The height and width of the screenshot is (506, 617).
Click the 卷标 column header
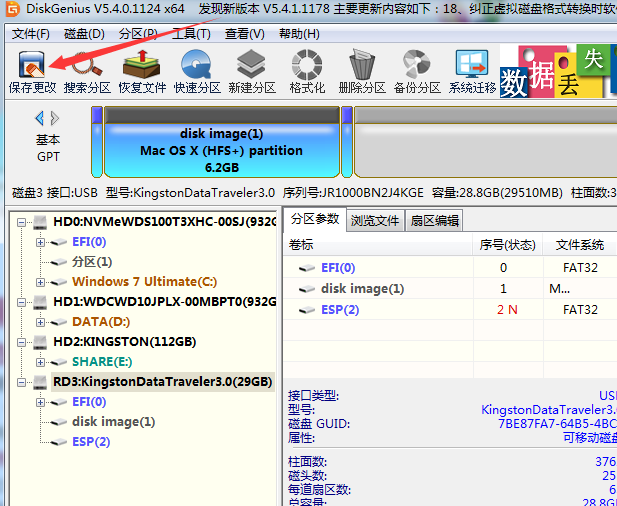(378, 245)
